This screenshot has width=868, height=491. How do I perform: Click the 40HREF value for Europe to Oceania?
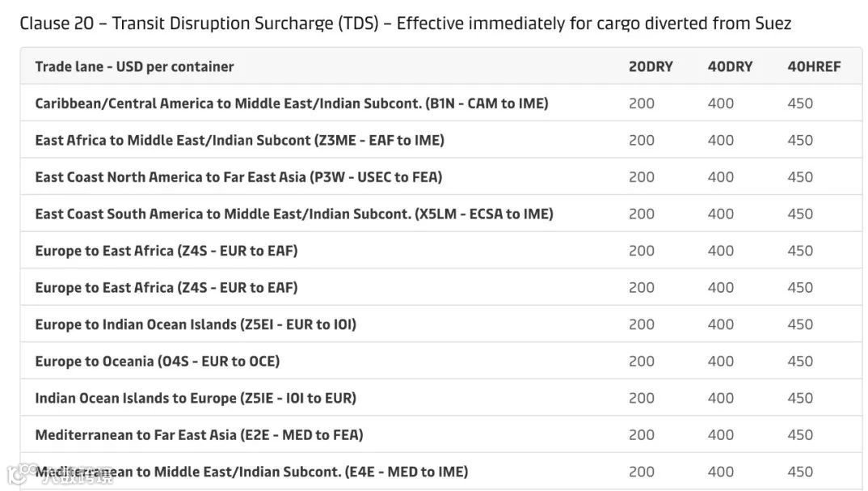pyautogui.click(x=800, y=361)
